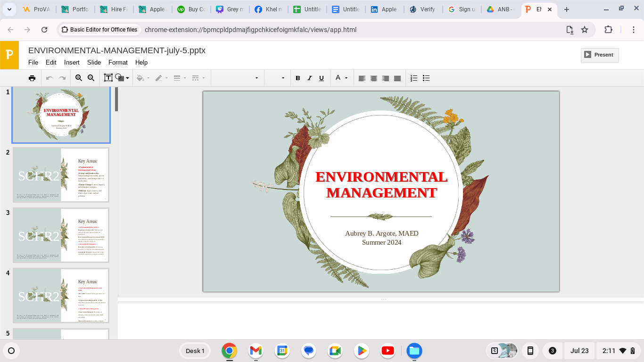644x362 pixels.
Task: Open the Slide menu
Action: [x=94, y=62]
